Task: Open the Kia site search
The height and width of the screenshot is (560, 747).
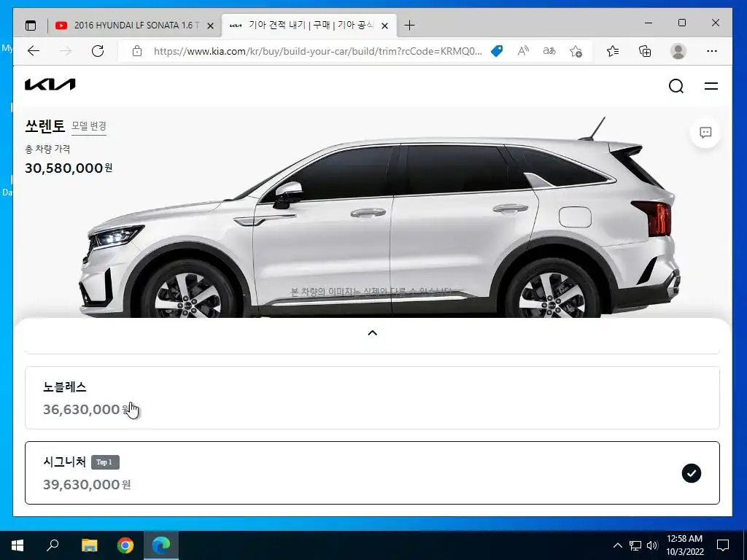Action: [x=676, y=86]
